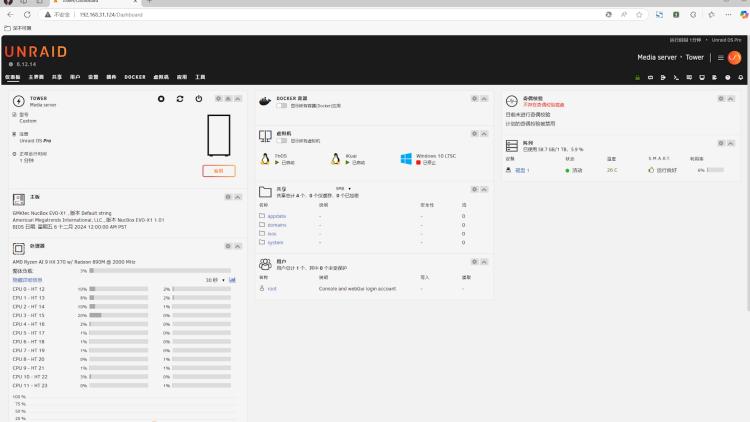Open the 磁盘 1 disk link
Viewport: 750px width, 422px height.
pyautogui.click(x=522, y=170)
